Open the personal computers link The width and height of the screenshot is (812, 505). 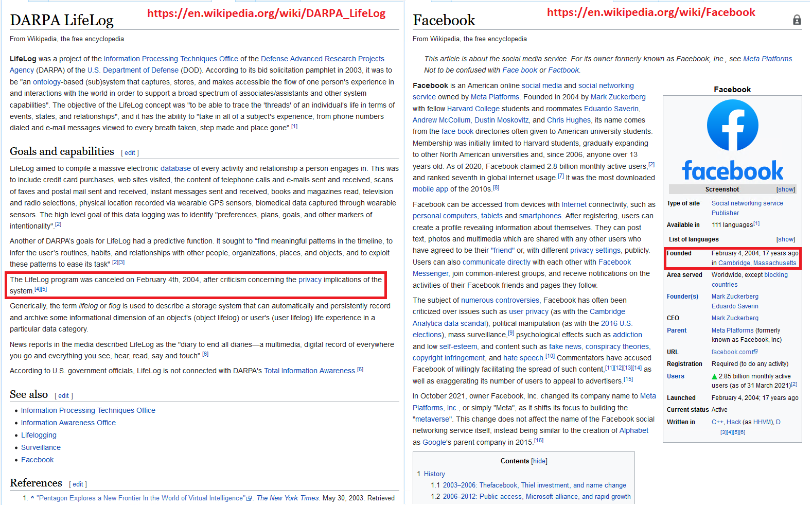click(x=445, y=216)
